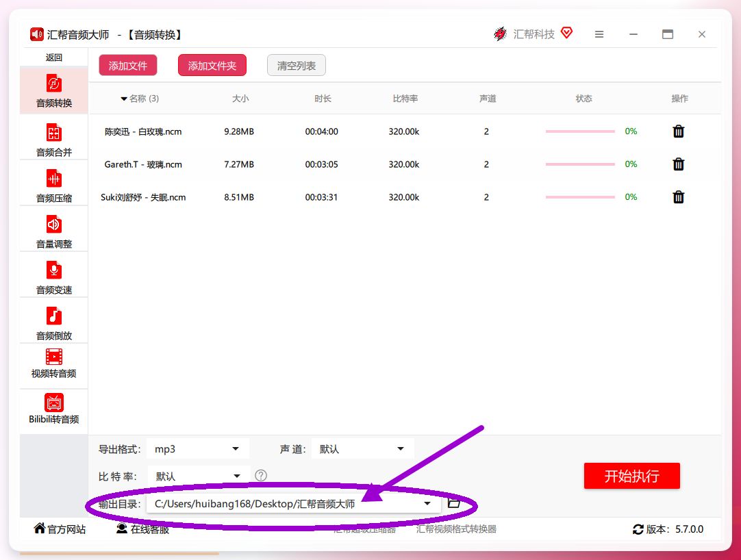Open the 汇帮视频格式转换器 link

pyautogui.click(x=456, y=529)
